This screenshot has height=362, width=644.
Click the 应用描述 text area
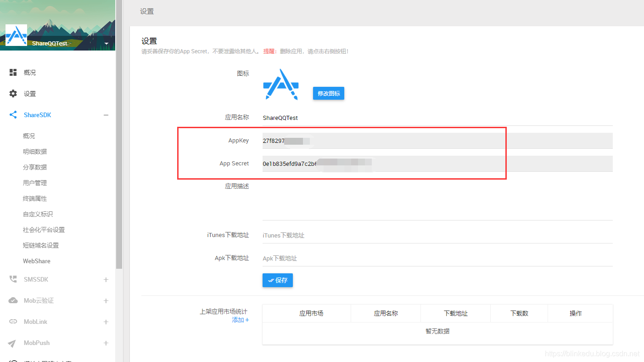(437, 200)
